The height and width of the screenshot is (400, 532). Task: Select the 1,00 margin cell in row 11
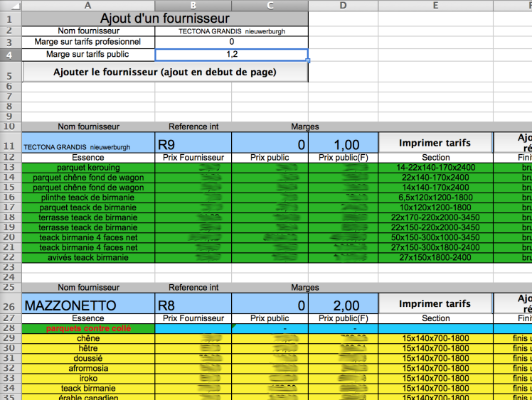pyautogui.click(x=343, y=143)
